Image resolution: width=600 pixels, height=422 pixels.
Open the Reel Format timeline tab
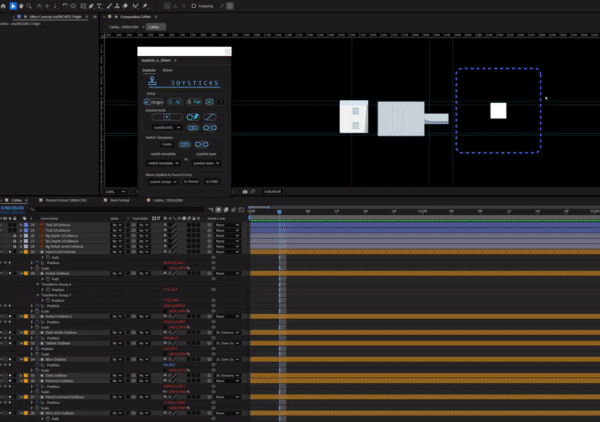click(x=119, y=200)
